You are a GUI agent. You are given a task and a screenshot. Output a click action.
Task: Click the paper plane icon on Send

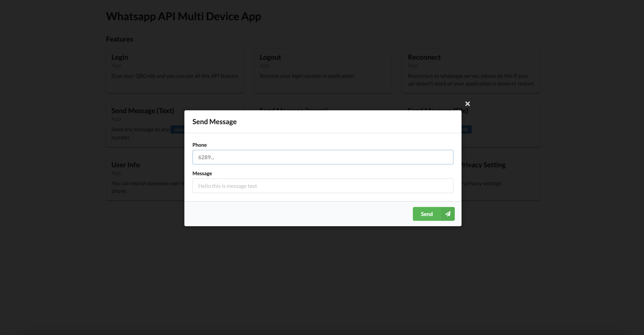[x=448, y=214]
